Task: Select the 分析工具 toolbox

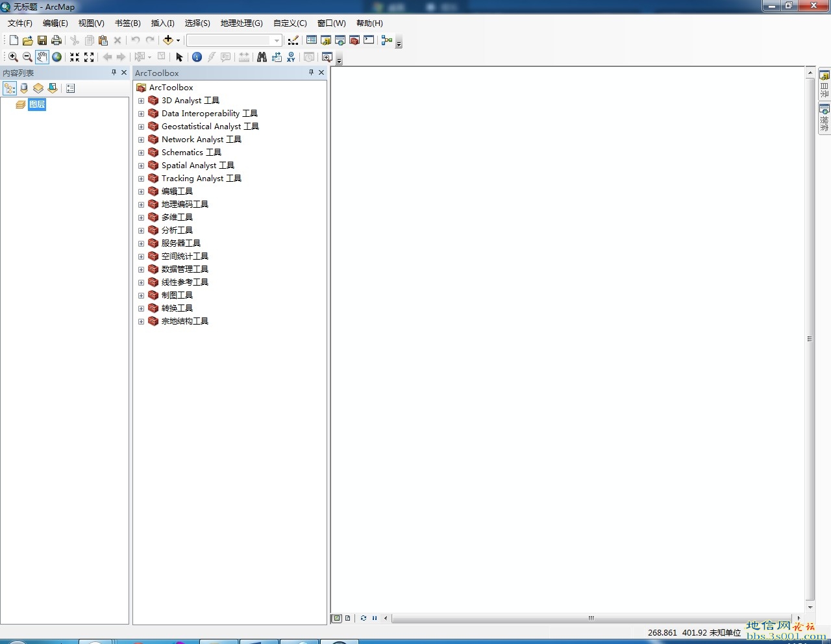Action: click(x=177, y=230)
